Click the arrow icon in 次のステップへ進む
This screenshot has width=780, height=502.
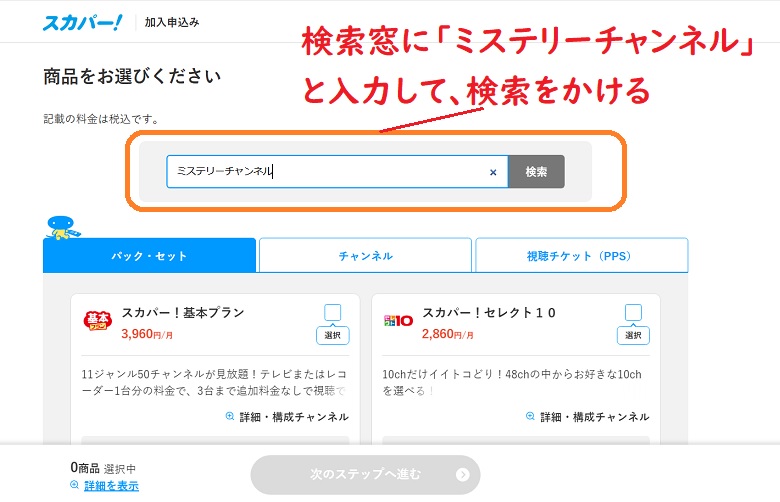click(x=463, y=475)
